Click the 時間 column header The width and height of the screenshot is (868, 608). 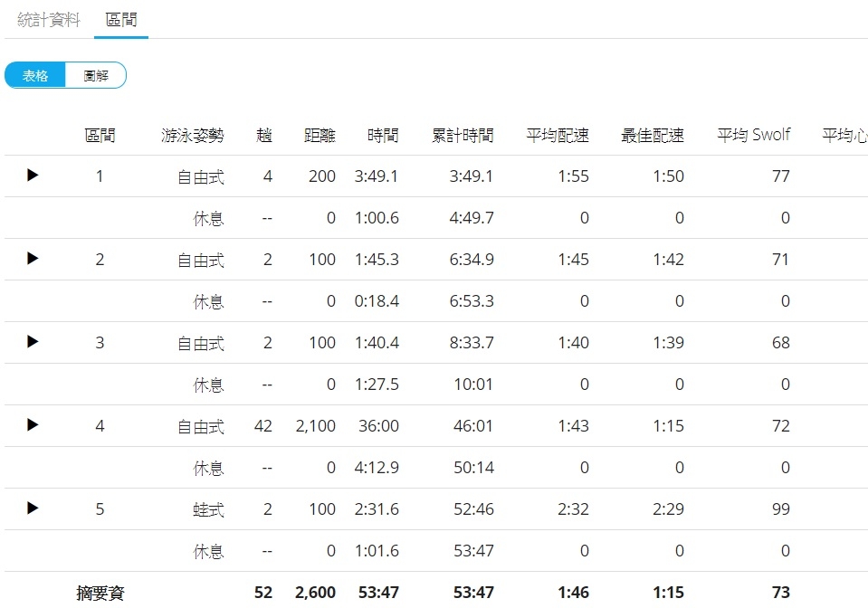(x=383, y=135)
